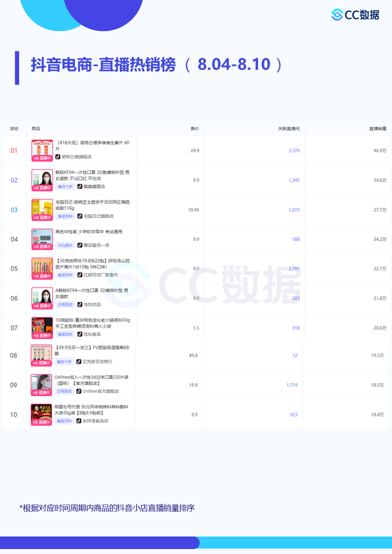Click the sales value 18.4万
Screen dimensions: 392x554
tap(377, 415)
